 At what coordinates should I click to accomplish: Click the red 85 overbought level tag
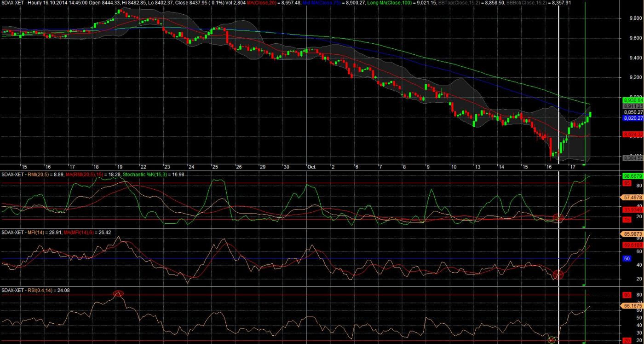(x=626, y=183)
